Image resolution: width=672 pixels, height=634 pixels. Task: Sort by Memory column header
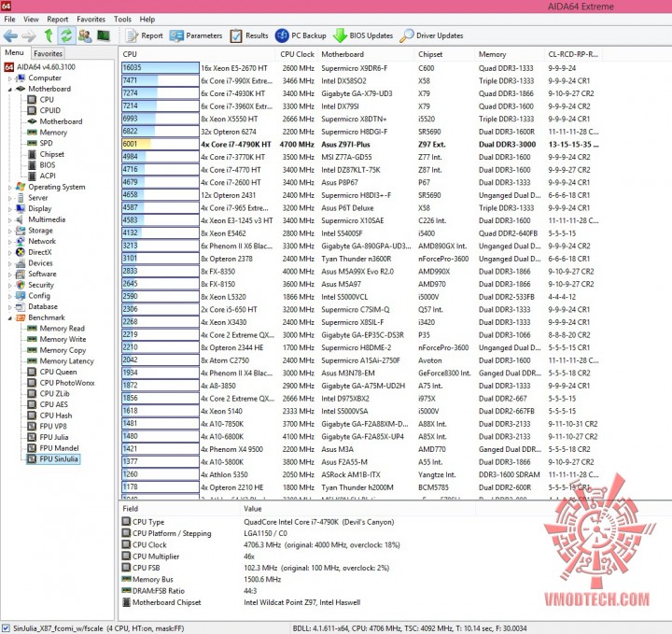tap(510, 54)
